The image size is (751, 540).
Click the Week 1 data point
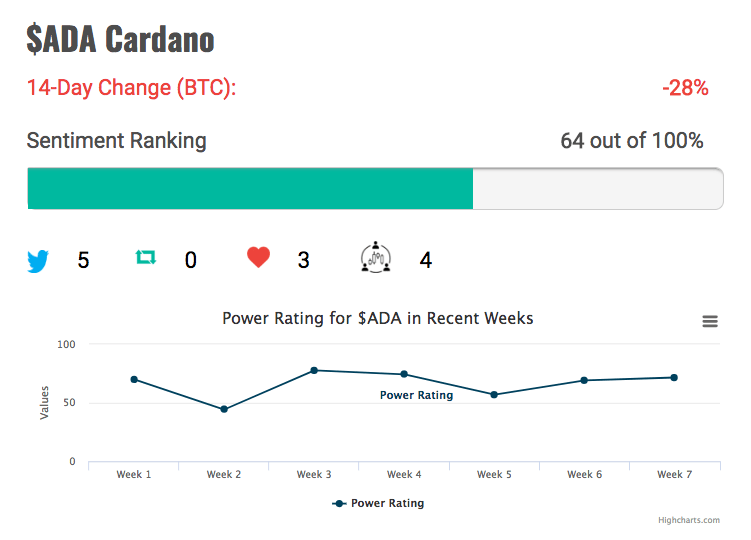pyautogui.click(x=134, y=379)
